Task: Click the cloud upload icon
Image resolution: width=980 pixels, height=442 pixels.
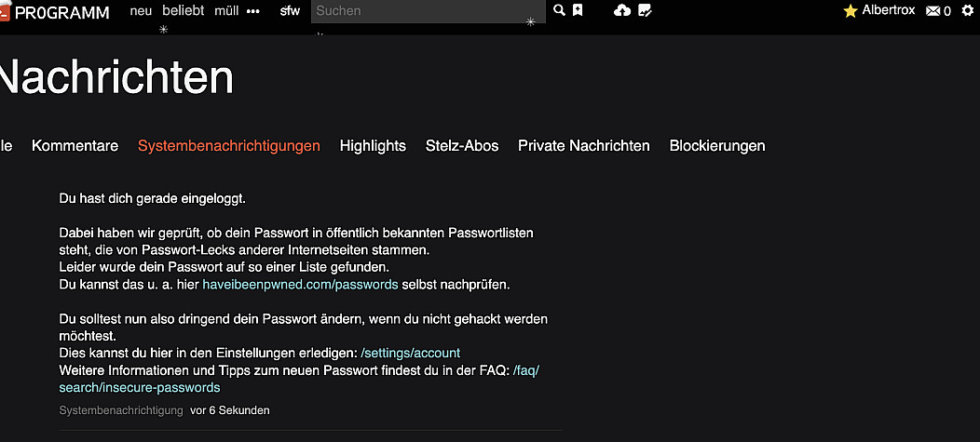Action: 622,10
